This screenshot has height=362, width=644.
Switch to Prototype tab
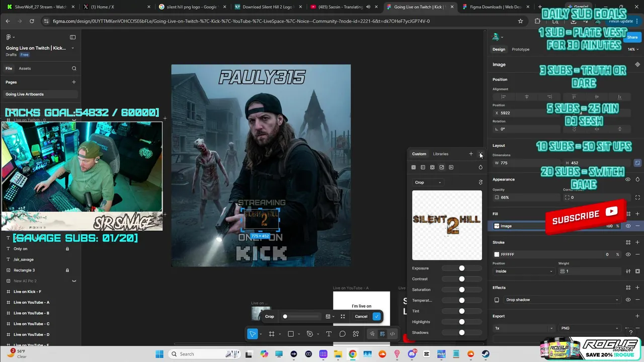(520, 49)
